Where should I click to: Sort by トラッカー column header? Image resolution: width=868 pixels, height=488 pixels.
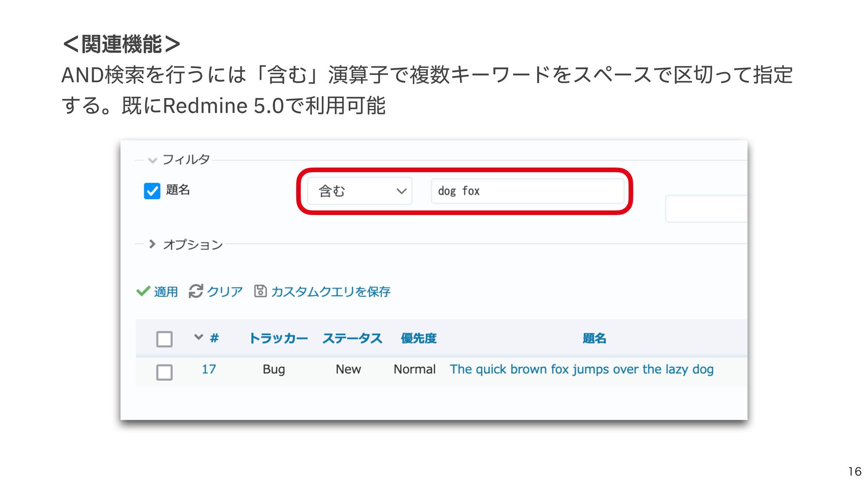[278, 338]
